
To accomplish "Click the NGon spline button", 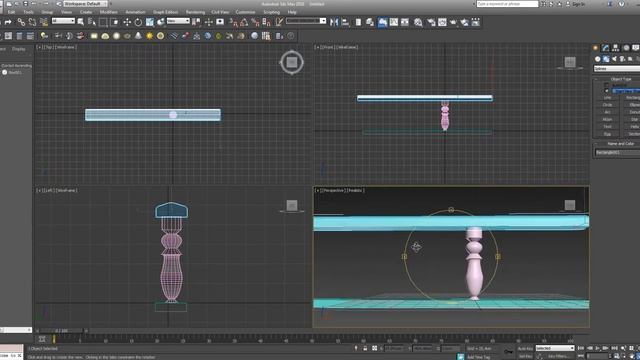I will [607, 119].
